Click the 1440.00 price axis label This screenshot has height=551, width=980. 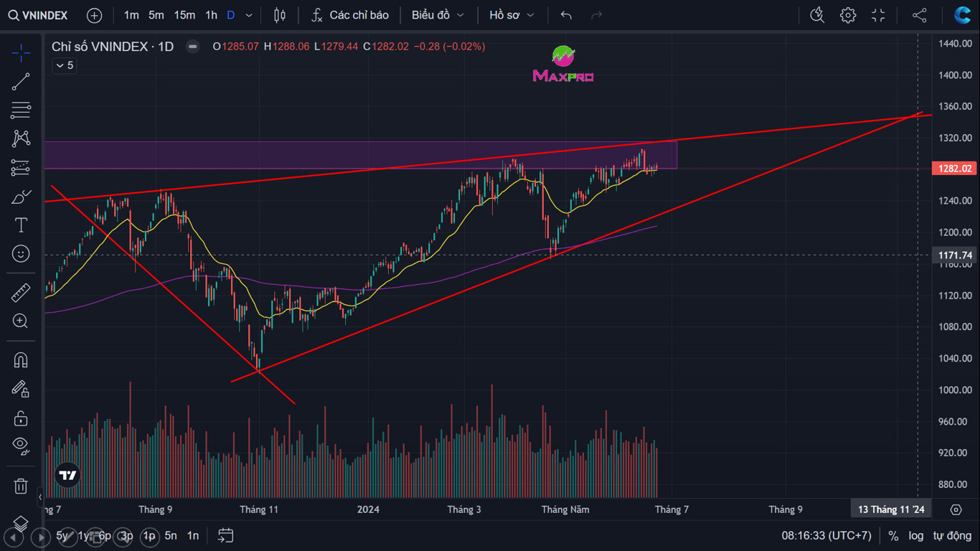pyautogui.click(x=955, y=44)
